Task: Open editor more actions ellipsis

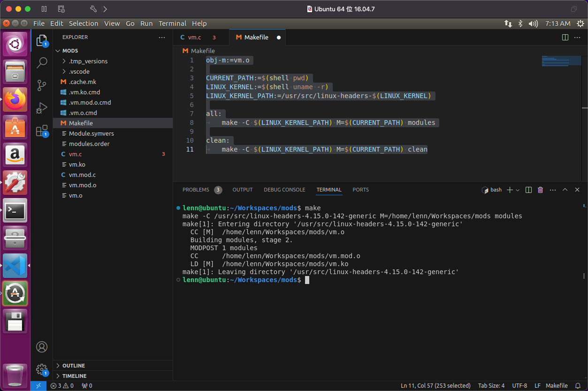Action: tap(577, 37)
